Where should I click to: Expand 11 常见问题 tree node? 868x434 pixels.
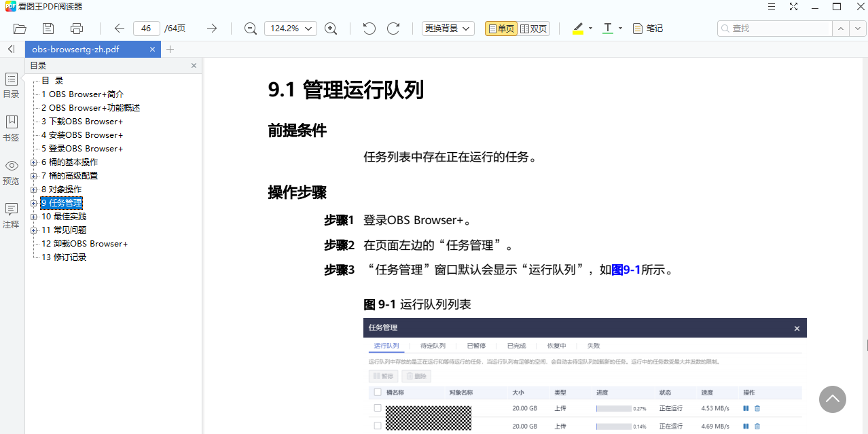coord(34,230)
